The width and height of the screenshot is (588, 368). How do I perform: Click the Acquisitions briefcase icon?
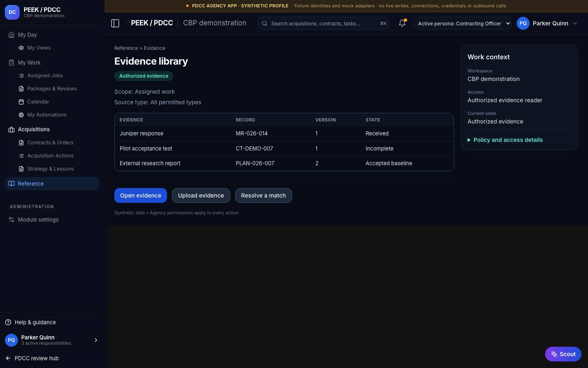pyautogui.click(x=11, y=130)
